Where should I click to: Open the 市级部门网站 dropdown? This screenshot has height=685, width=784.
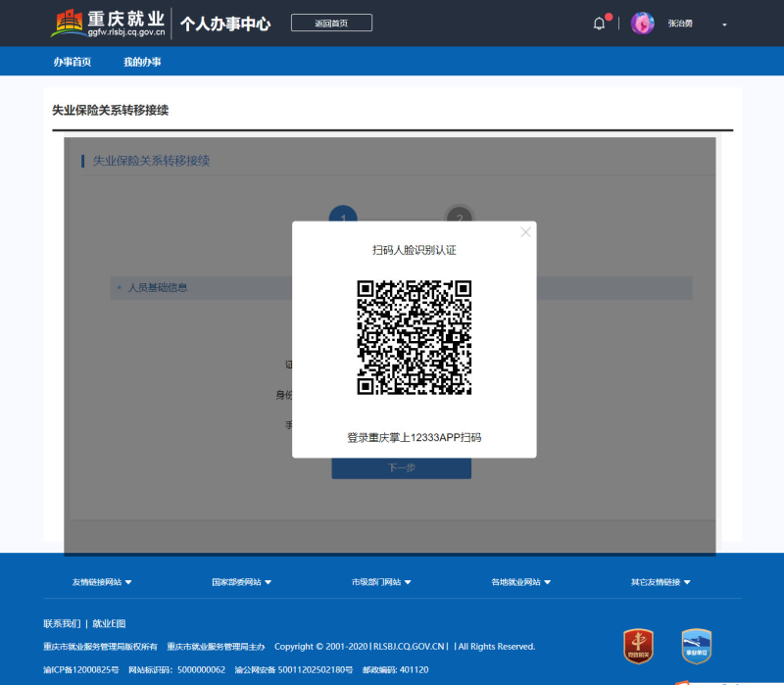(x=381, y=582)
